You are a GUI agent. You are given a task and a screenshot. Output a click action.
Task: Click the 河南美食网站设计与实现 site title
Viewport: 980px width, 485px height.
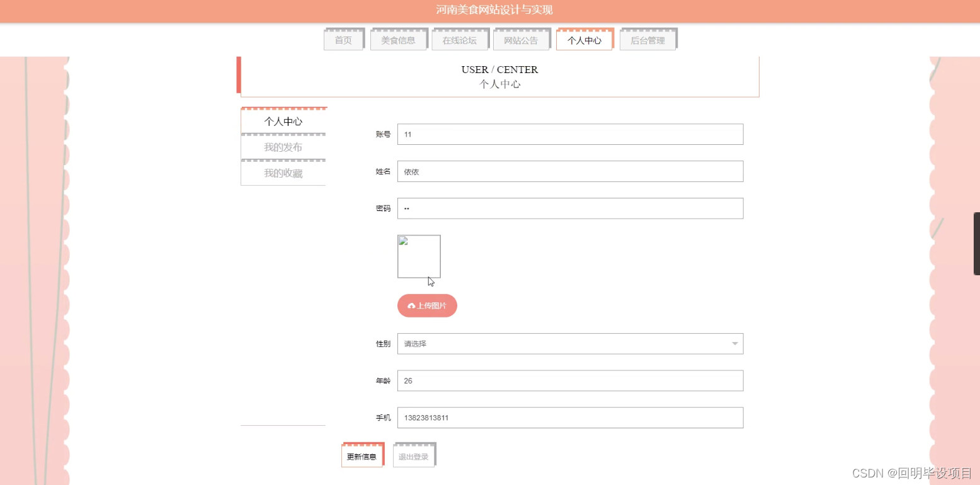(x=494, y=10)
